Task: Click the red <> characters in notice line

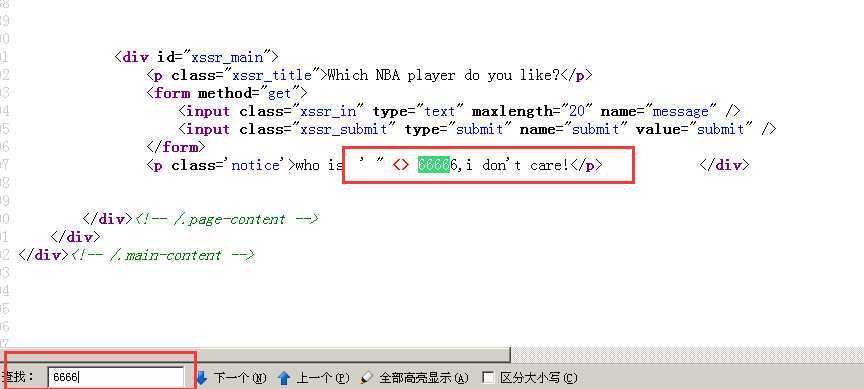Action: (401, 165)
